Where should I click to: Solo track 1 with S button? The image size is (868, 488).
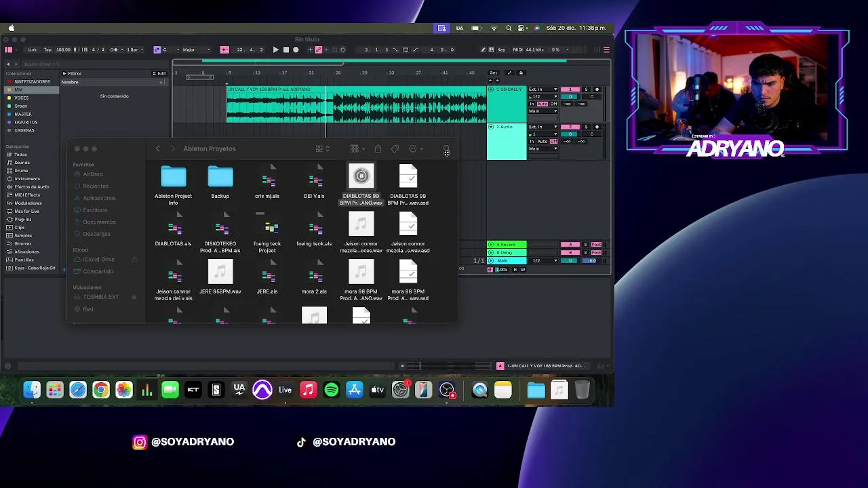(586, 89)
